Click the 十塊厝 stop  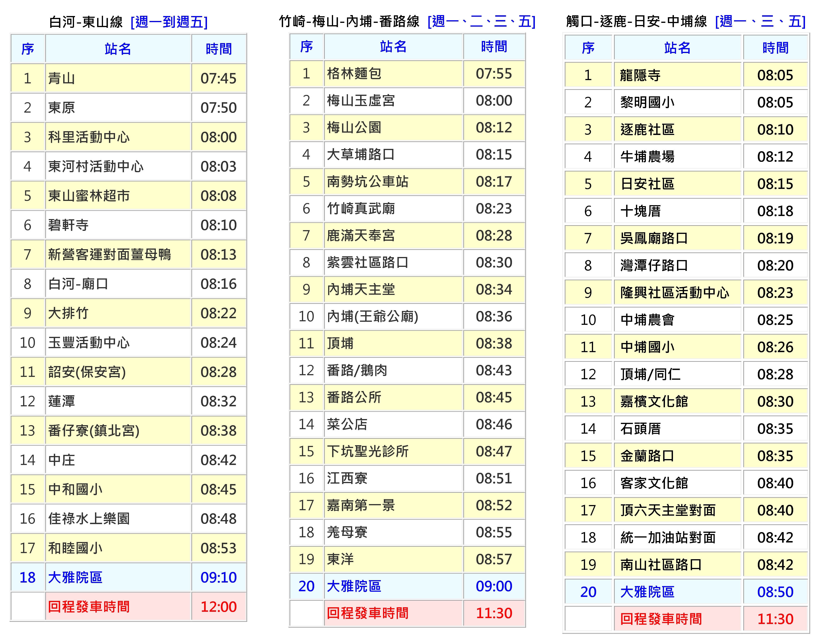coord(640,211)
